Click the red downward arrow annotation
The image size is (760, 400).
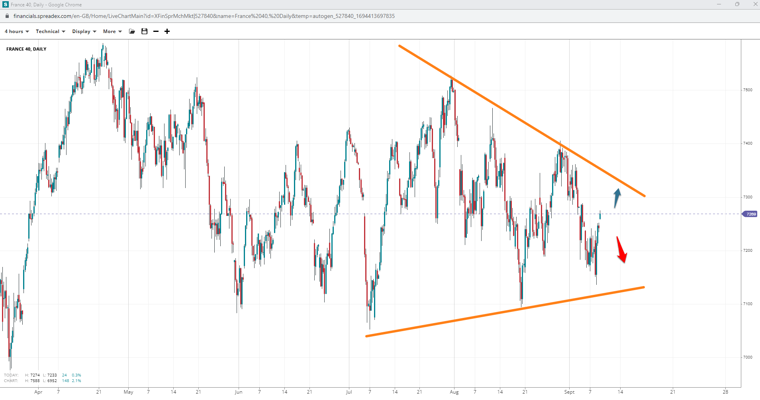coord(621,250)
